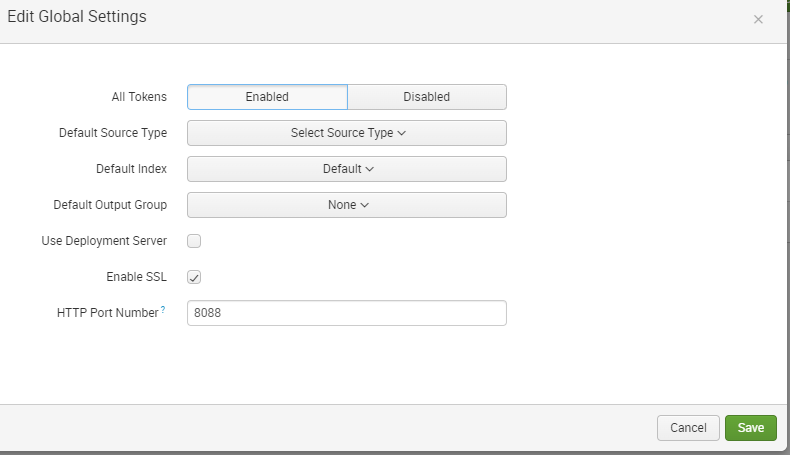Click the "Default Index" label

point(131,169)
